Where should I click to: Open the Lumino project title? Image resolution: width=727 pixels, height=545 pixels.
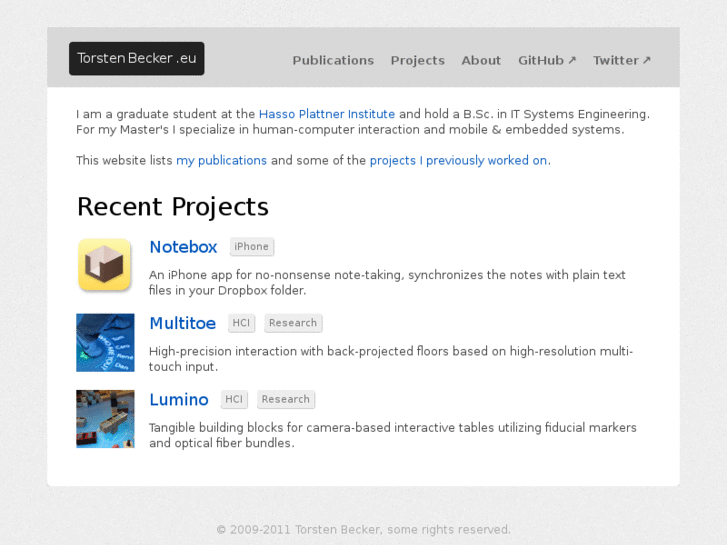pos(179,400)
